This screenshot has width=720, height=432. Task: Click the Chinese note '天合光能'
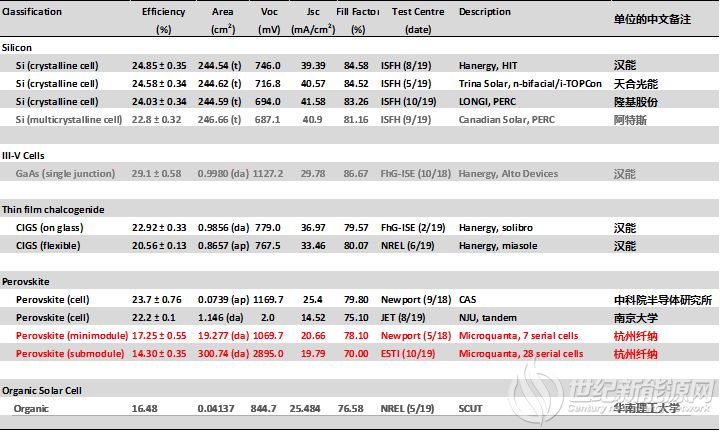(636, 84)
